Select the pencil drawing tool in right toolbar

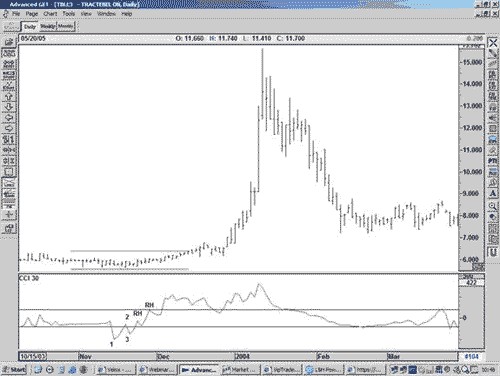(493, 53)
